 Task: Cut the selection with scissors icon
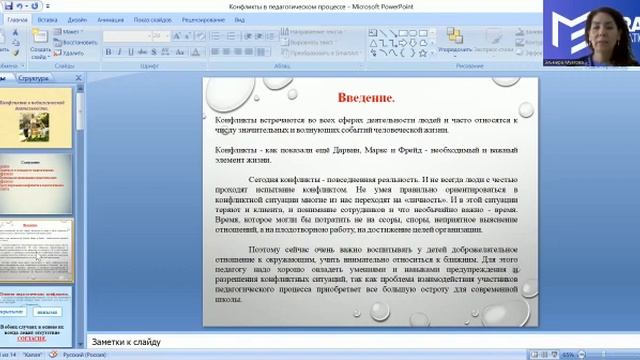16,32
